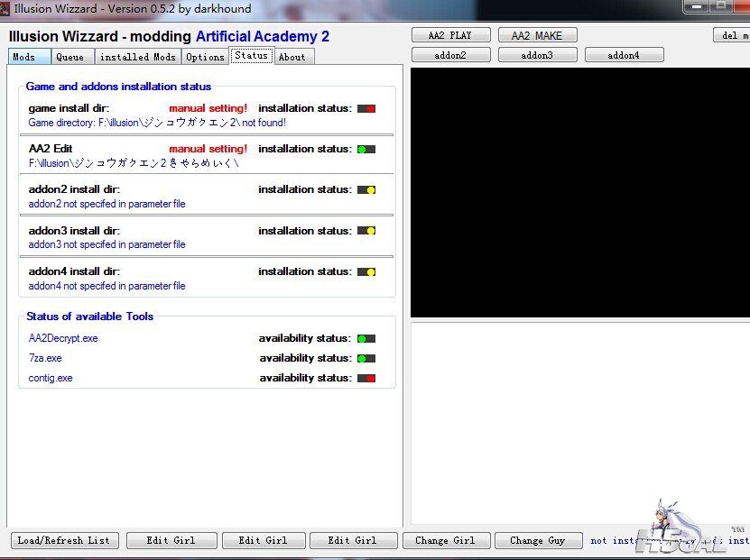Switch to the Mods tab
This screenshot has height=560, width=750.
(x=28, y=57)
